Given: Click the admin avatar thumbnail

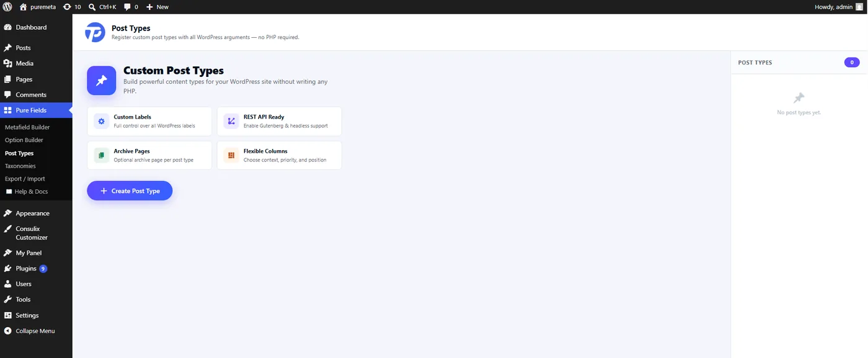Looking at the screenshot, I should click(x=859, y=7).
